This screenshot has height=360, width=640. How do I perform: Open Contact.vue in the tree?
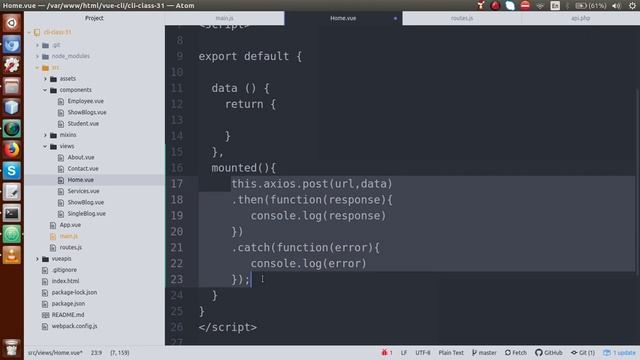tap(83, 169)
